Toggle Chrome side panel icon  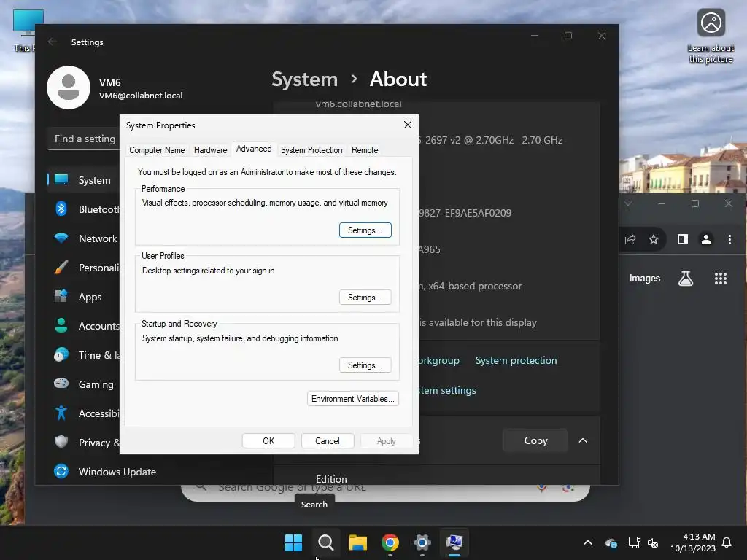pos(683,239)
